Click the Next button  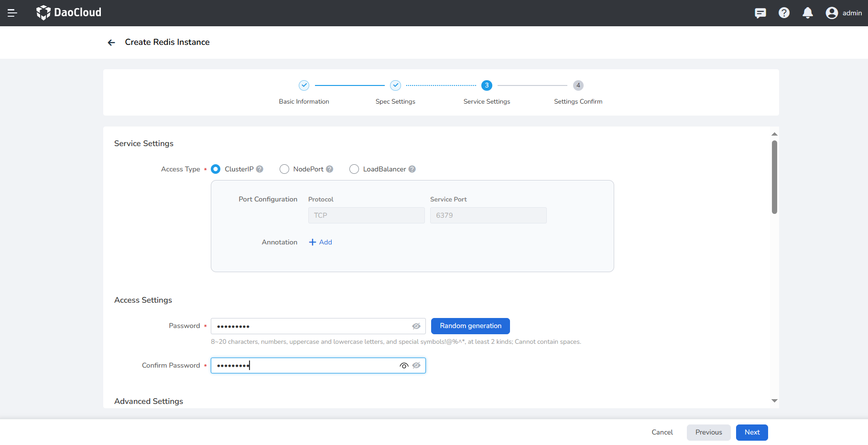pos(752,432)
